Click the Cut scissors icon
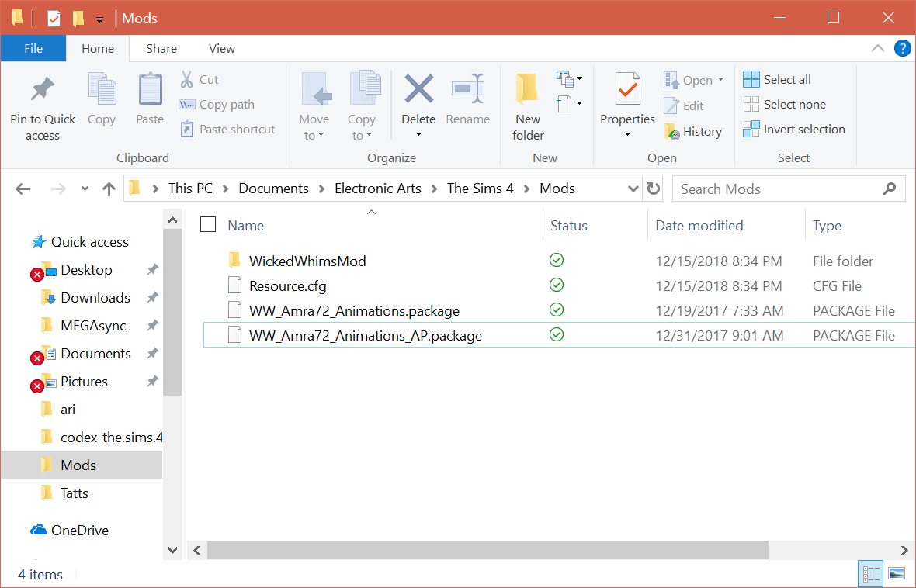Image resolution: width=916 pixels, height=588 pixels. [x=186, y=79]
